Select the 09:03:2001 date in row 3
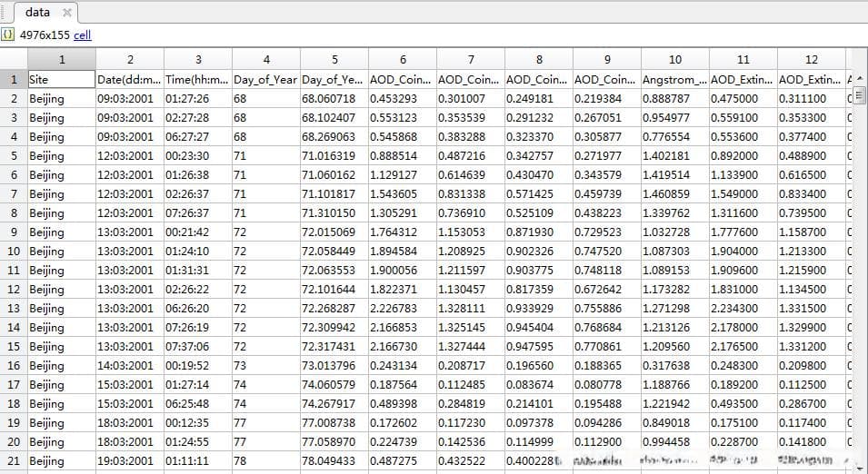Screen dimensions: 868x474 click(130, 118)
